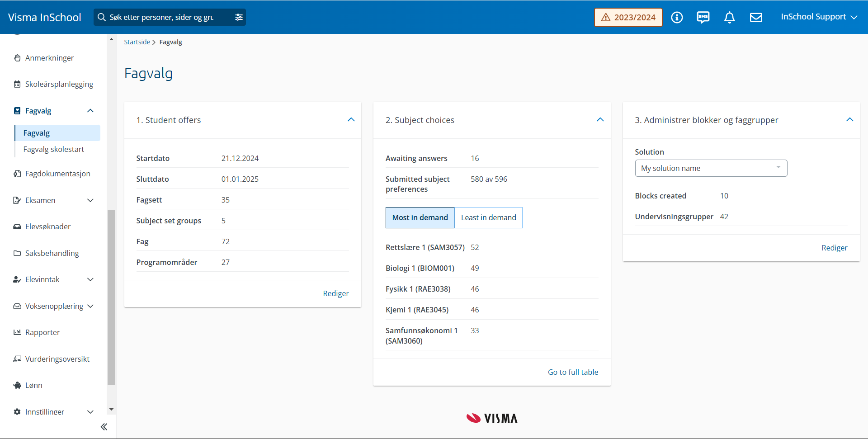868x439 pixels.
Task: Click the search persons input field
Action: pos(162,17)
